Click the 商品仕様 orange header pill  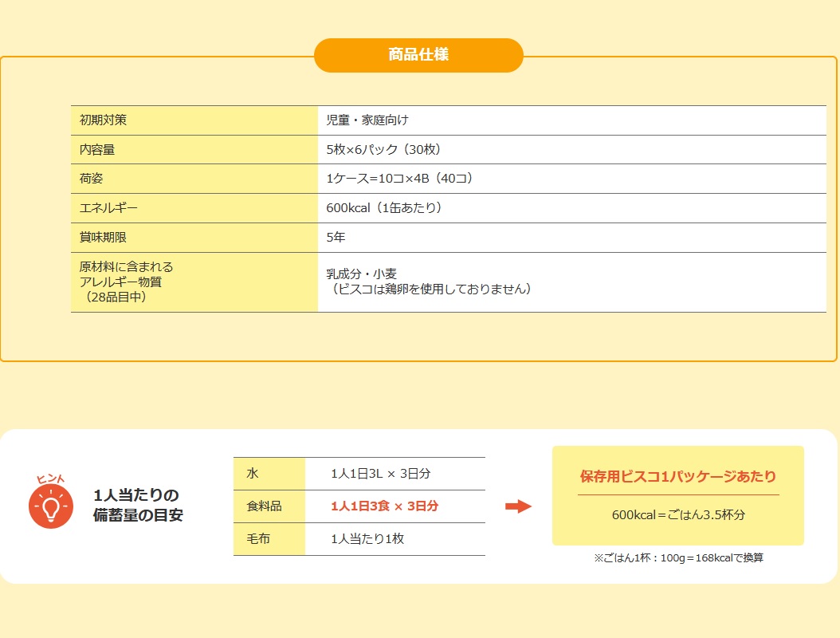click(418, 55)
